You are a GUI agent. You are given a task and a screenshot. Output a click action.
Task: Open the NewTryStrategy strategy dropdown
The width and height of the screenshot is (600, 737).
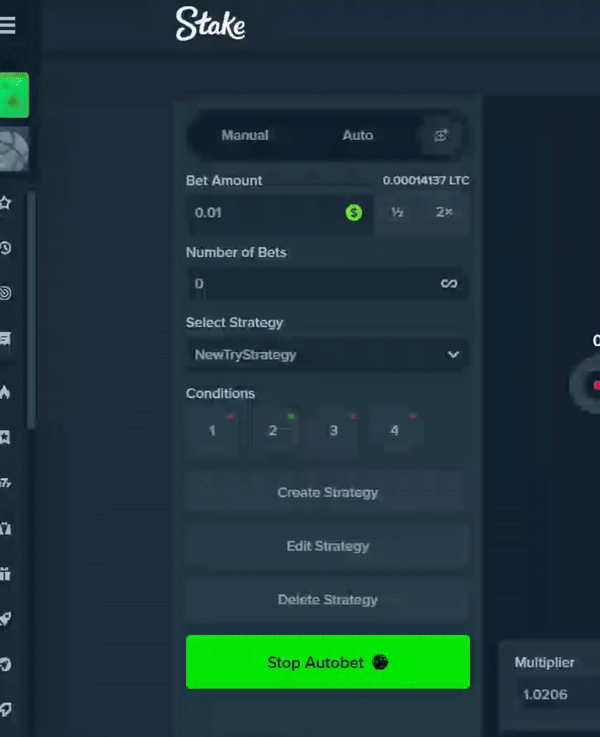327,355
